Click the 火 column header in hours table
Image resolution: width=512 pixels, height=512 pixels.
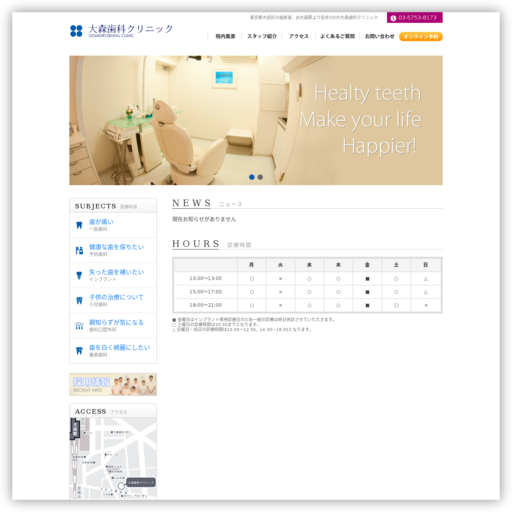(x=280, y=265)
